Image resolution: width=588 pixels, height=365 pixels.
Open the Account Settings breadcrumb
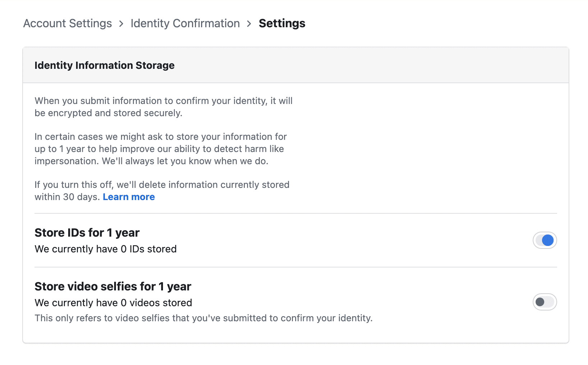tap(67, 23)
